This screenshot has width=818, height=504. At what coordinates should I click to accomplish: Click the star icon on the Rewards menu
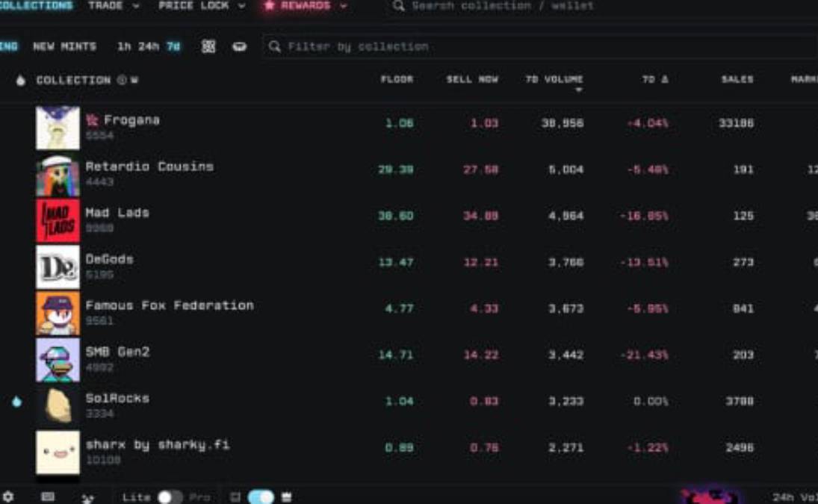click(269, 6)
